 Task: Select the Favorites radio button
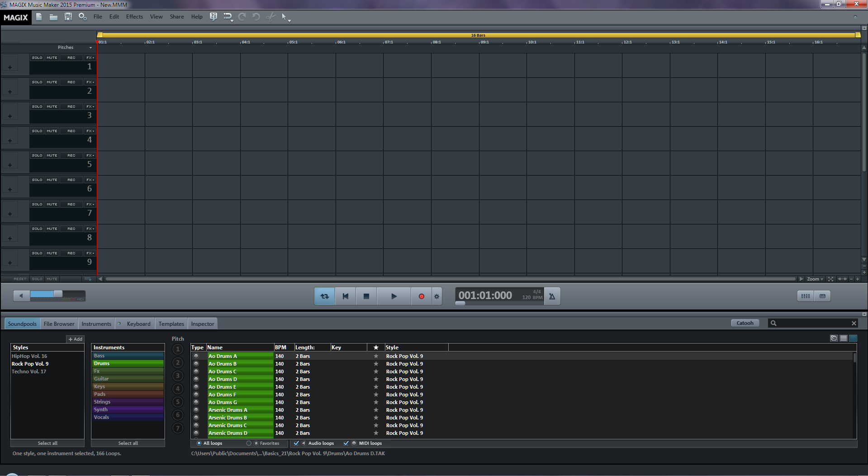249,443
